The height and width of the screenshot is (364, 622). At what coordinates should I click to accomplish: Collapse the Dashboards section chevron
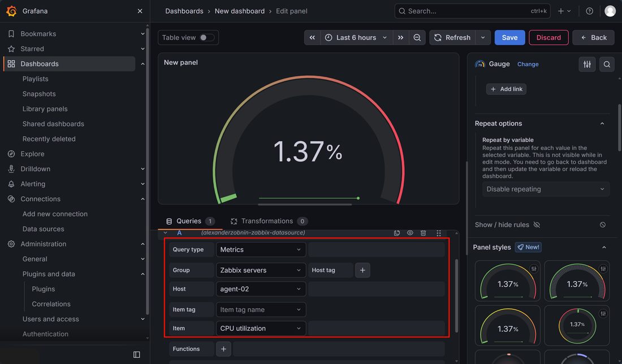pos(142,64)
